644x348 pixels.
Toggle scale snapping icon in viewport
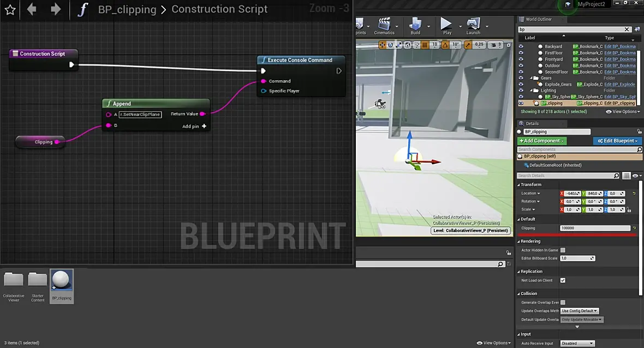468,45
